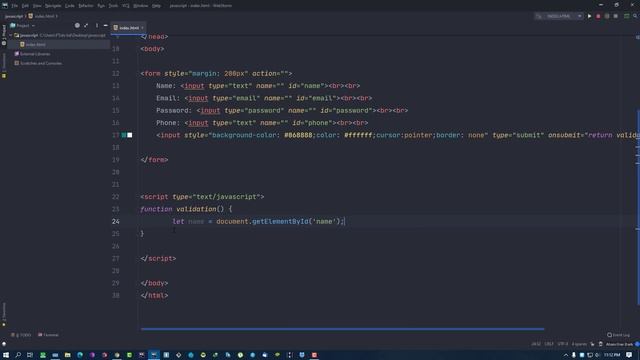
Task: Open the File menu
Action: [15, 6]
